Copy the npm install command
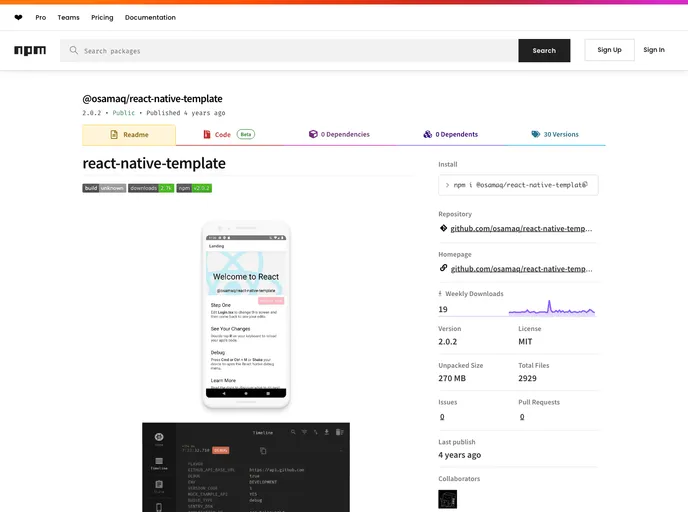Screen dimensions: 688x512 [584, 185]
